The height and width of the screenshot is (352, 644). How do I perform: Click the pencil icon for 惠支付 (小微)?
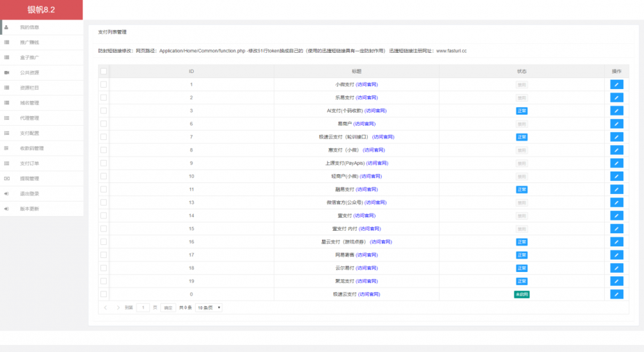click(x=616, y=150)
